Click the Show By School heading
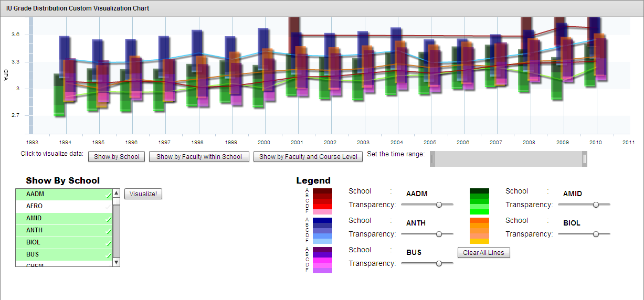This screenshot has width=644, height=300. pos(63,180)
